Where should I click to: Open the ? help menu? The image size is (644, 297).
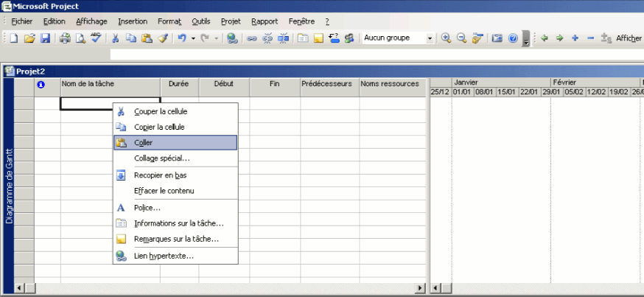[x=327, y=21]
